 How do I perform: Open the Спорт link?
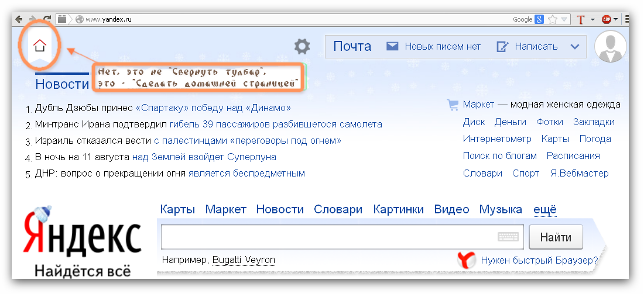pyautogui.click(x=526, y=174)
